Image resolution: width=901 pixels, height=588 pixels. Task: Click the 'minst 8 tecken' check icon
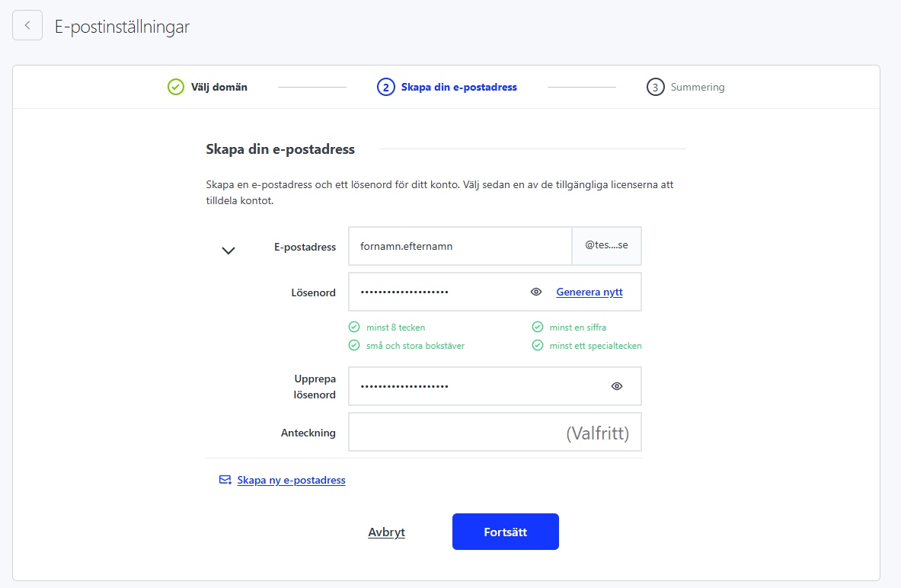click(354, 328)
